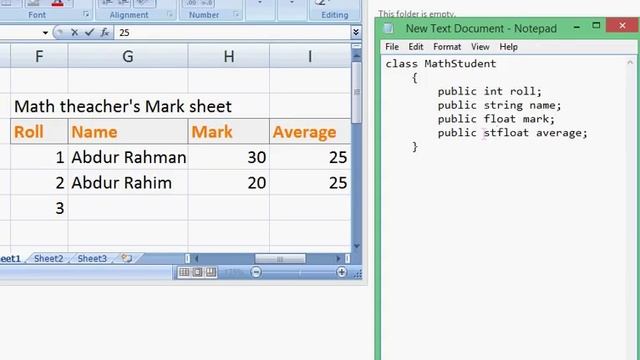
Task: Click the split handle above vertical scrollbar
Action: click(x=356, y=46)
